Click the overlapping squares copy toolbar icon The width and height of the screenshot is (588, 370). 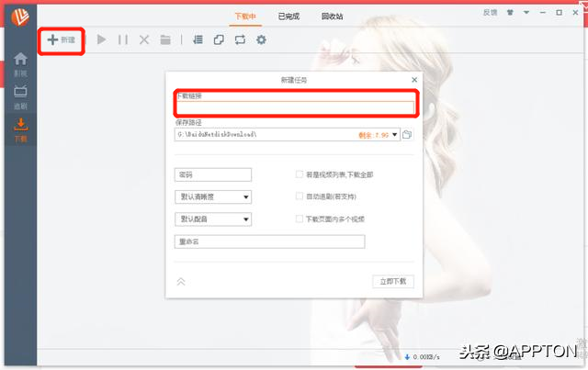tap(219, 39)
